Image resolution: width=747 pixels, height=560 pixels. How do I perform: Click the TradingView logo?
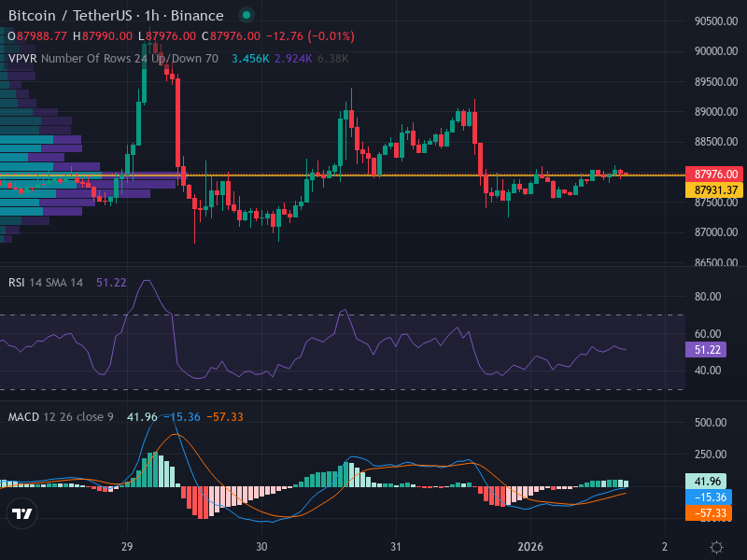pos(22,512)
